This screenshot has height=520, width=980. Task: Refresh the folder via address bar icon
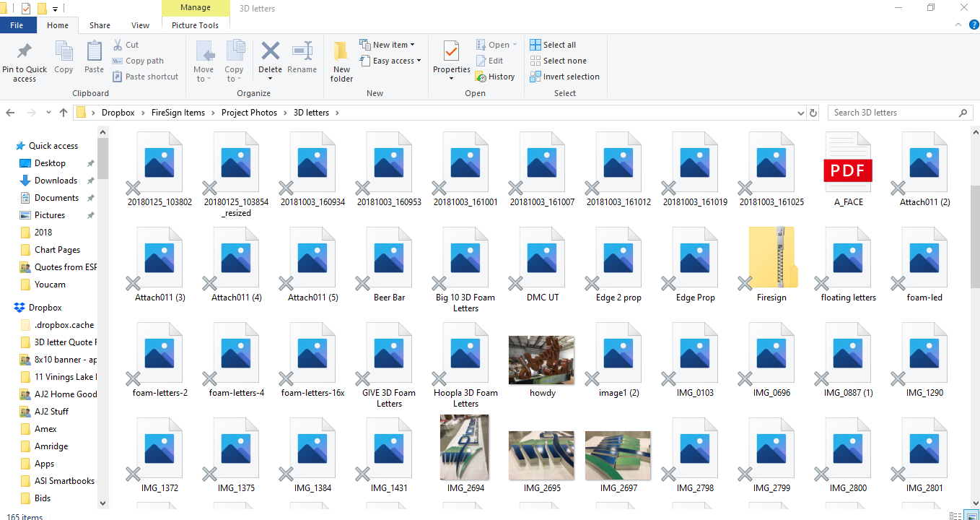813,113
